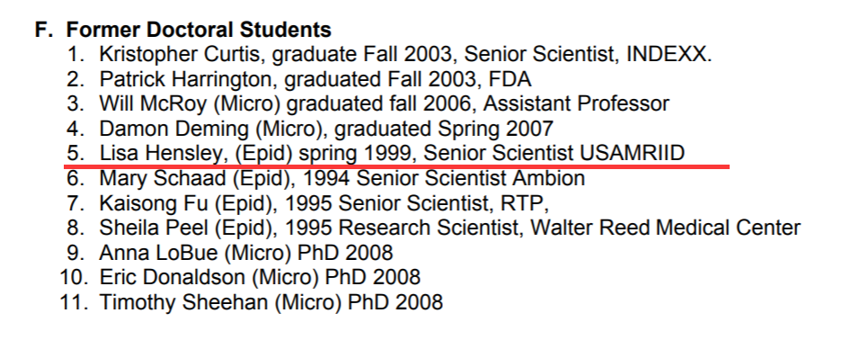Image resolution: width=868 pixels, height=349 pixels.
Task: Click 'Walter Reed Medical Center' text
Action: 666,228
